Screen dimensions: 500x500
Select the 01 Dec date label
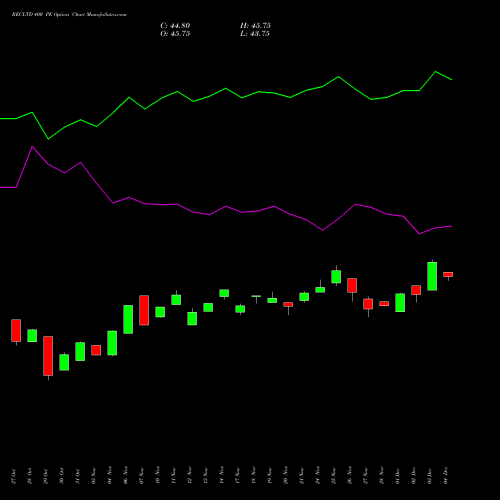pos(398,476)
